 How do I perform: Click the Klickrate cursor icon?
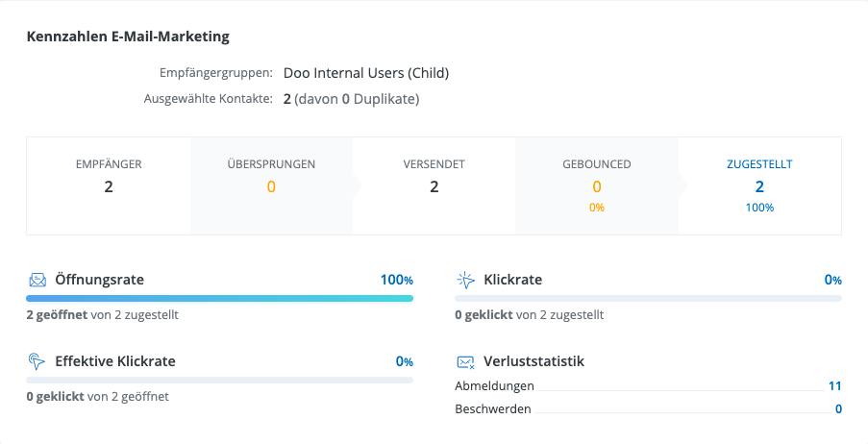click(x=466, y=281)
